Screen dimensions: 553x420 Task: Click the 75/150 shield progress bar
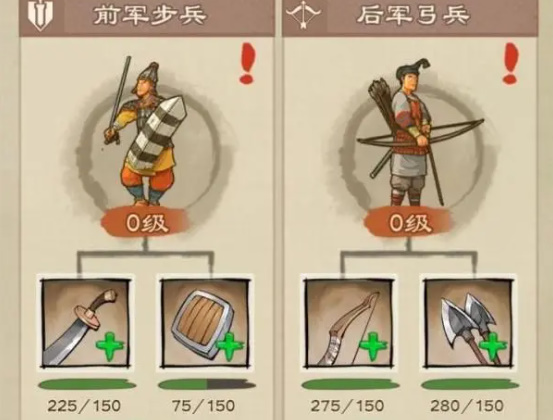tap(207, 385)
